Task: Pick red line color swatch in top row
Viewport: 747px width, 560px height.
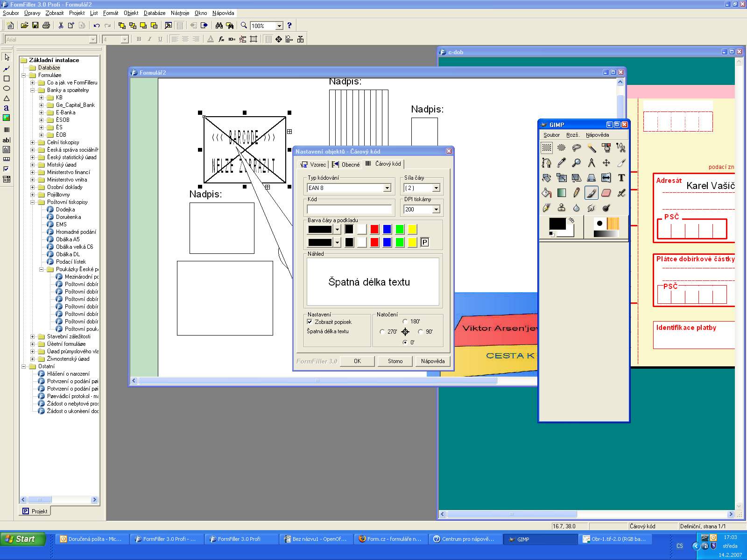Action: tap(374, 229)
